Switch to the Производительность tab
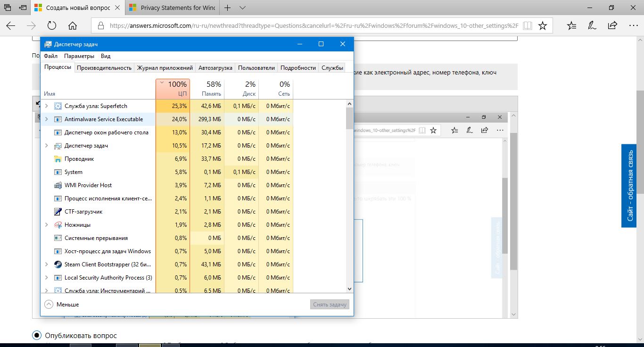 (x=104, y=68)
